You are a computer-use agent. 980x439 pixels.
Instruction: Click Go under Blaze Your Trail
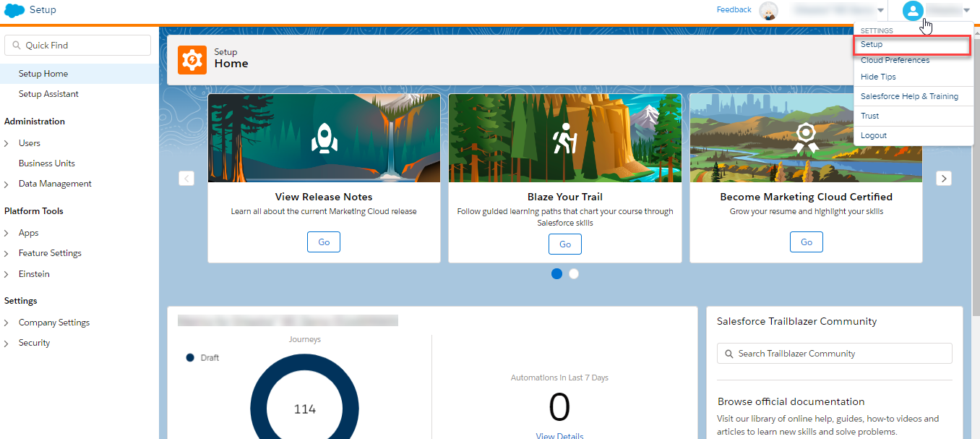click(x=565, y=244)
